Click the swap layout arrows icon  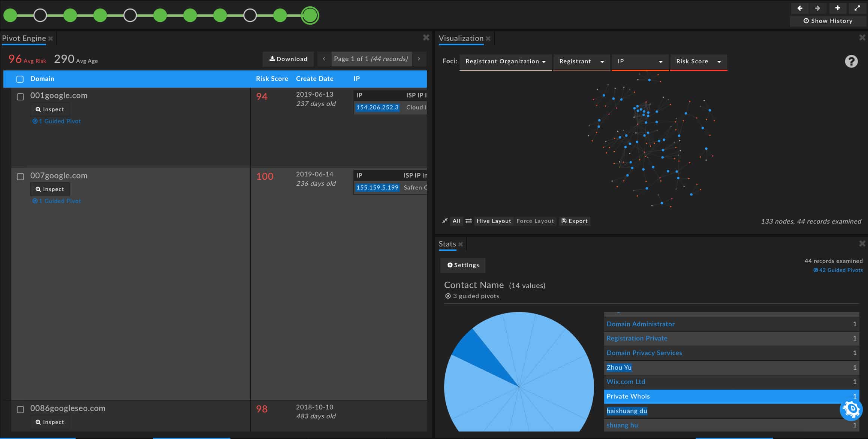coord(468,221)
